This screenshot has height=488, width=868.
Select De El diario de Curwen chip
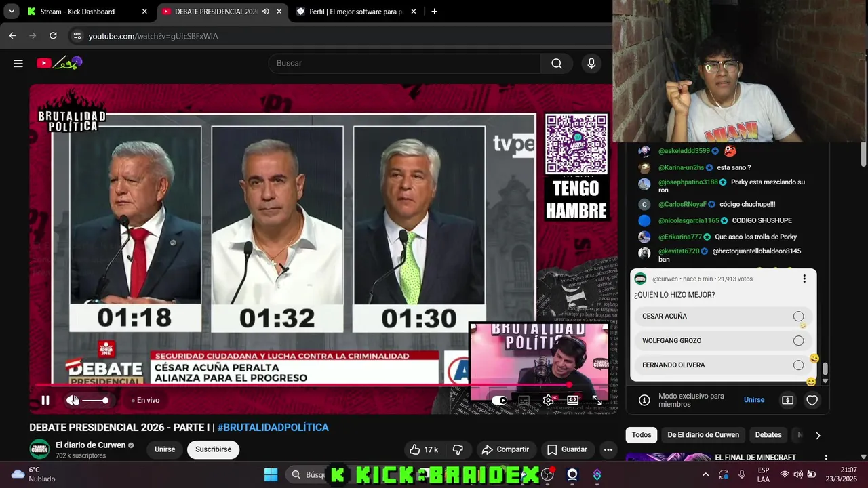(703, 435)
